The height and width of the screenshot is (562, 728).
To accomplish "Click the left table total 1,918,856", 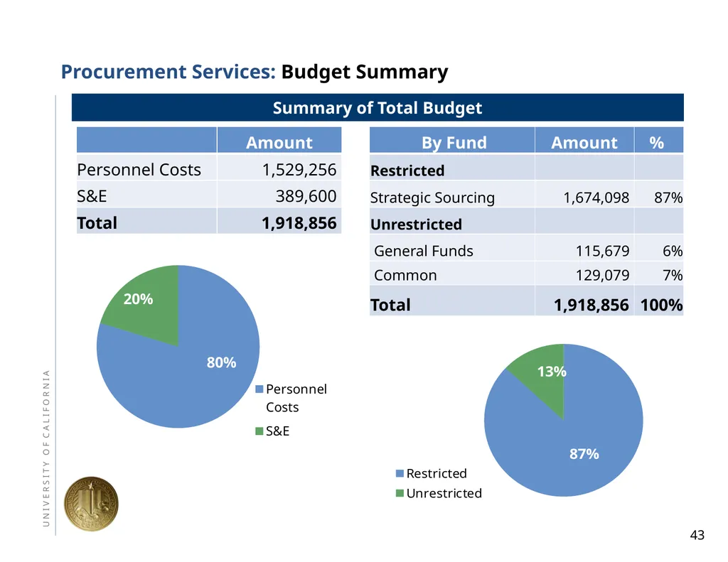I will click(x=299, y=223).
